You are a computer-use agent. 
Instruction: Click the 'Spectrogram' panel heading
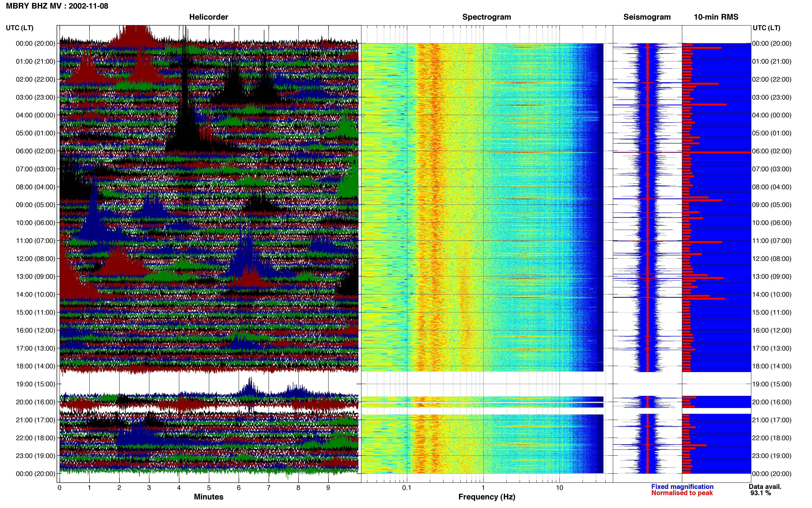point(487,17)
